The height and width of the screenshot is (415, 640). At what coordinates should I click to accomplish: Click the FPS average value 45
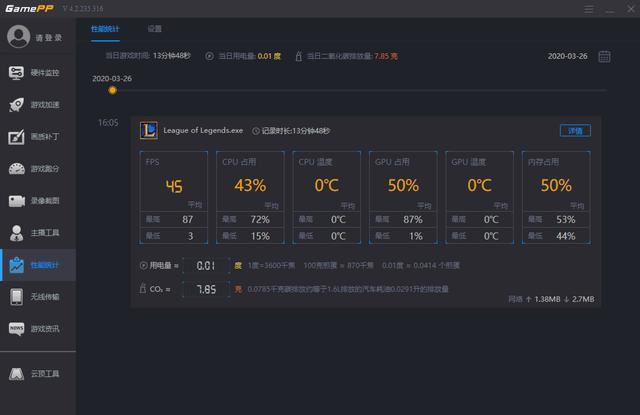pyautogui.click(x=174, y=186)
